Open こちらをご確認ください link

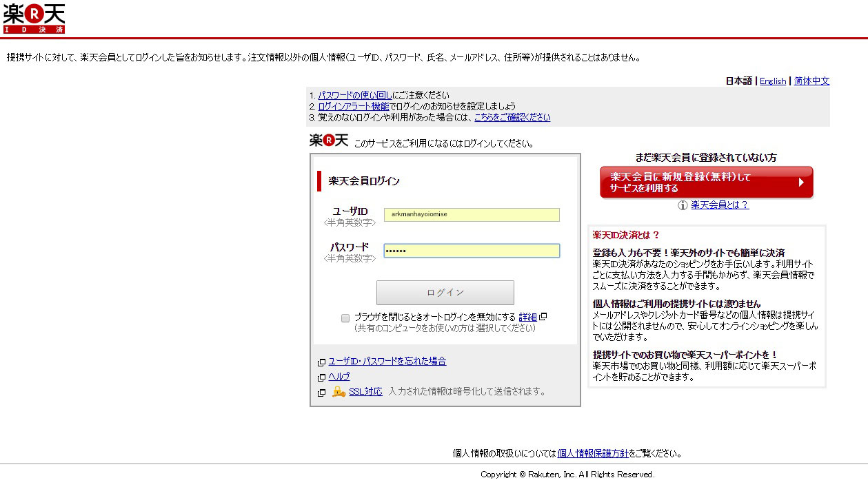512,117
